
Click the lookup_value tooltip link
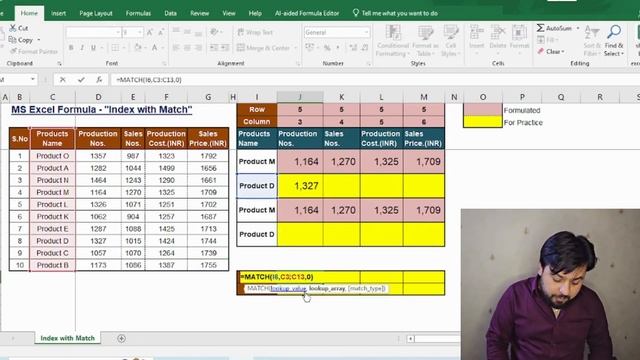coord(288,289)
